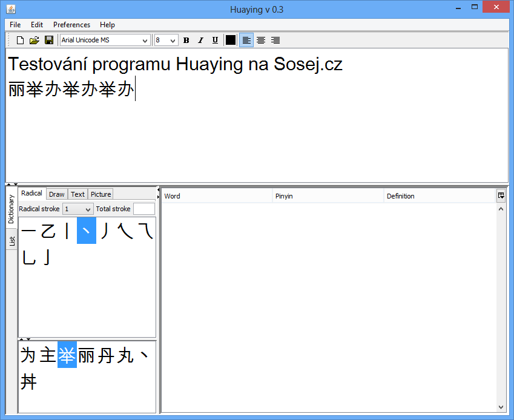Select the vertical Dictionary side tab
This screenshot has height=420, width=514.
click(x=12, y=209)
